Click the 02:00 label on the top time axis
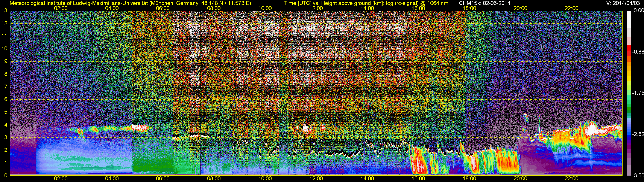644x182 pixels. coord(61,8)
